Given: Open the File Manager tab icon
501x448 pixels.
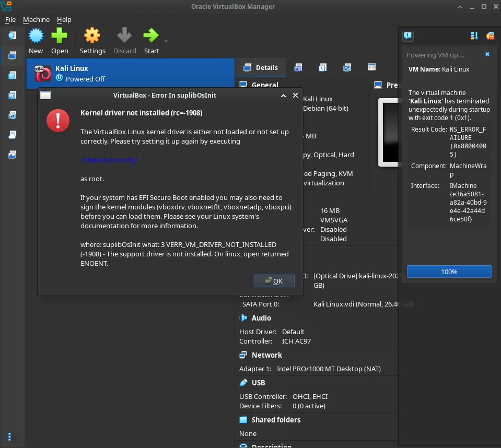Looking at the screenshot, I should coord(371,67).
